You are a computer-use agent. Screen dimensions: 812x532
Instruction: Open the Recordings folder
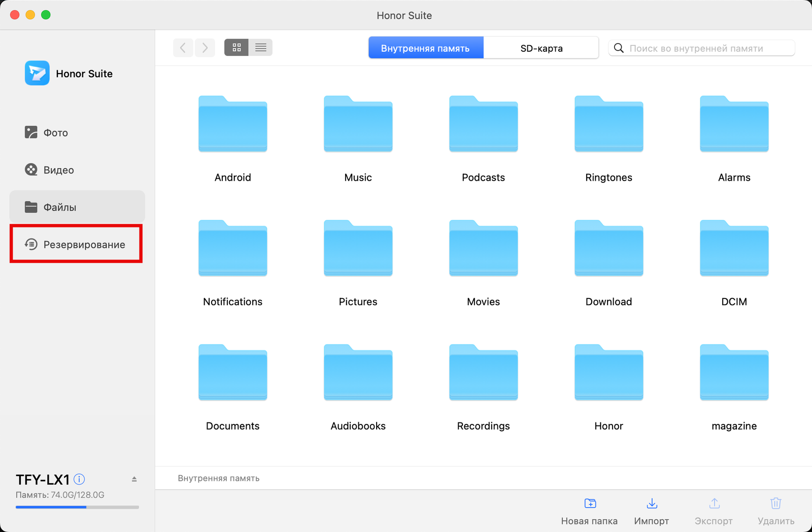[x=483, y=373]
